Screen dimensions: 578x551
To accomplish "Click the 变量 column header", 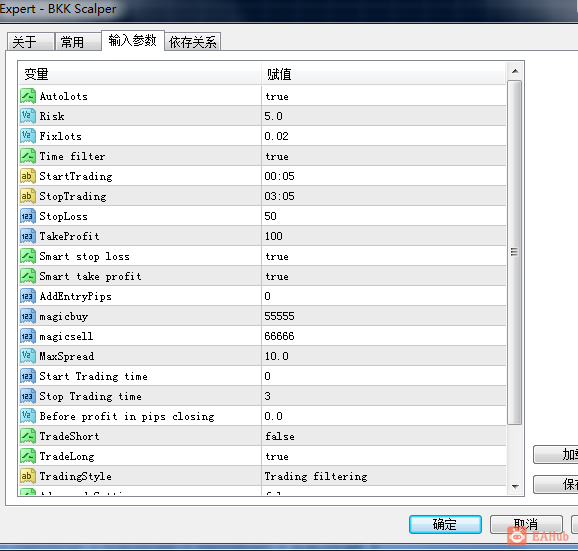I will (140, 74).
